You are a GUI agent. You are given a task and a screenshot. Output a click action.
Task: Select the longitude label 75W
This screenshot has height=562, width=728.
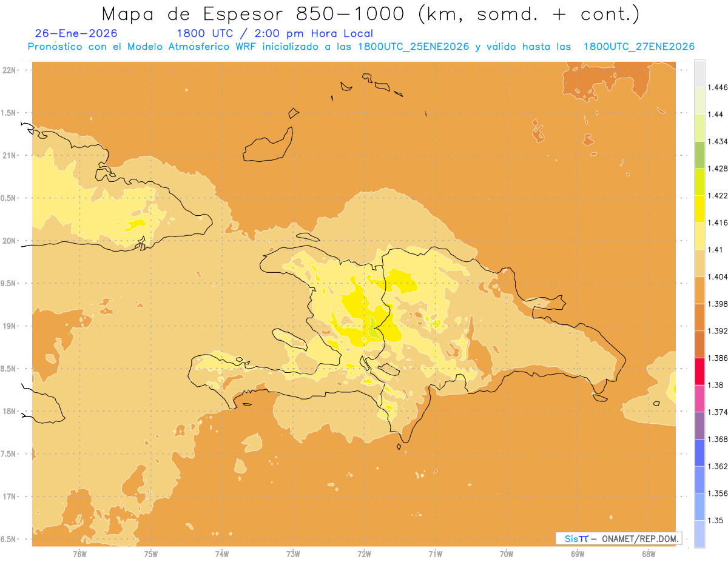pyautogui.click(x=151, y=554)
